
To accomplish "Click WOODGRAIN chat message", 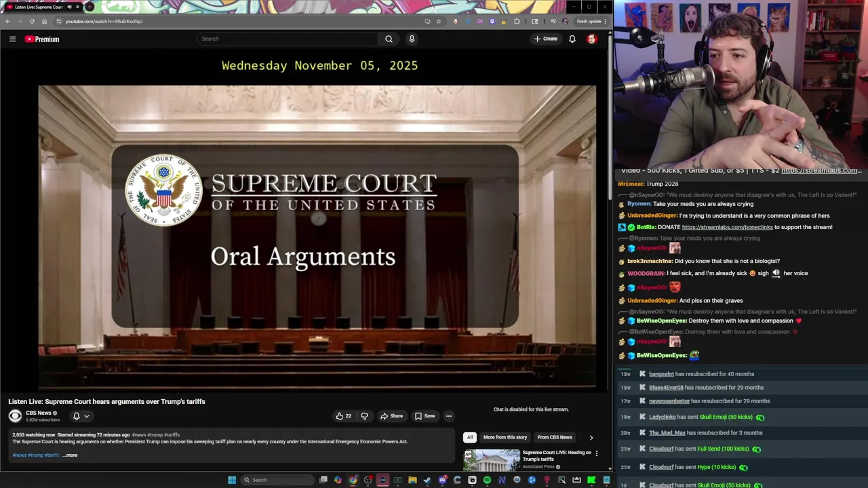I will pyautogui.click(x=713, y=273).
